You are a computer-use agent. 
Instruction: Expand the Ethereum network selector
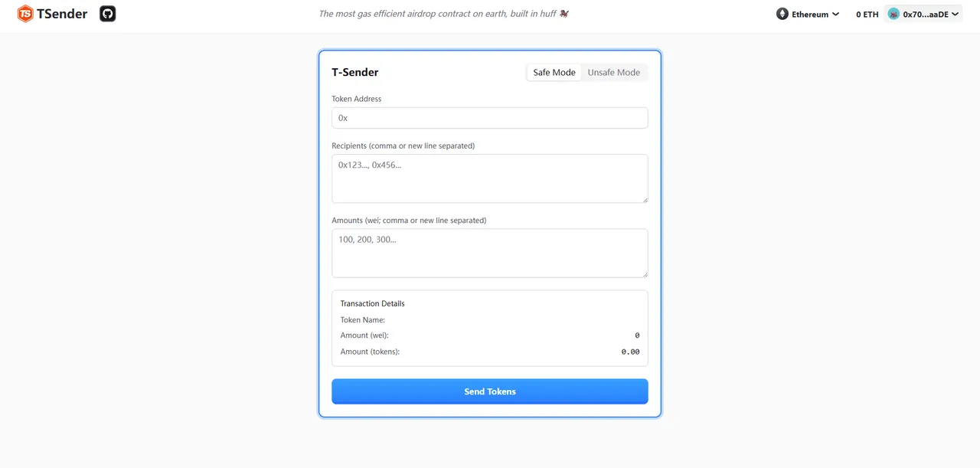pyautogui.click(x=808, y=13)
